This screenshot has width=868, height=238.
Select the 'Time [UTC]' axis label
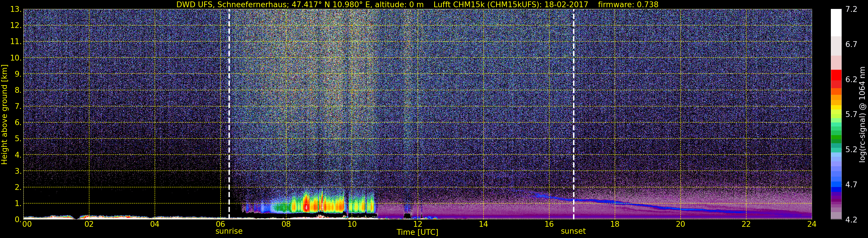point(417,232)
